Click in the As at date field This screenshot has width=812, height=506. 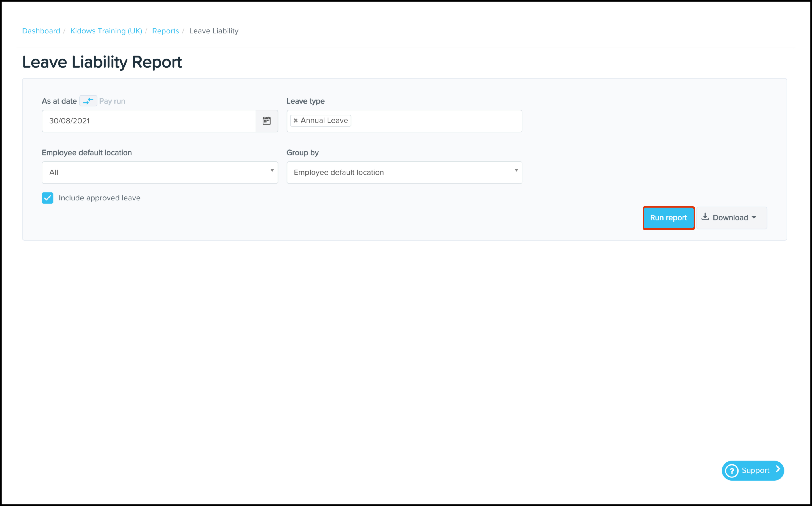(x=149, y=121)
